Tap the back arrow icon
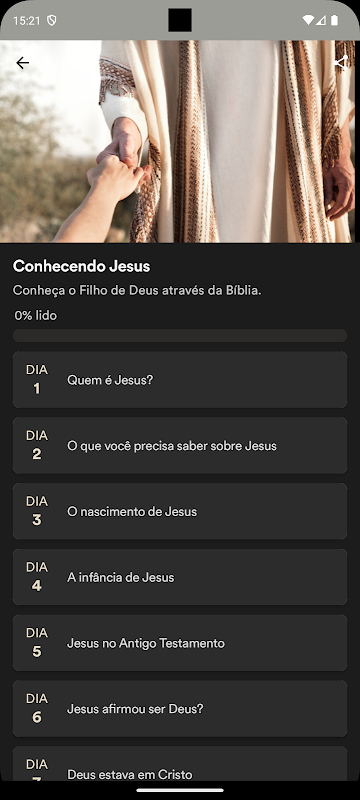This screenshot has width=360, height=800. point(22,63)
